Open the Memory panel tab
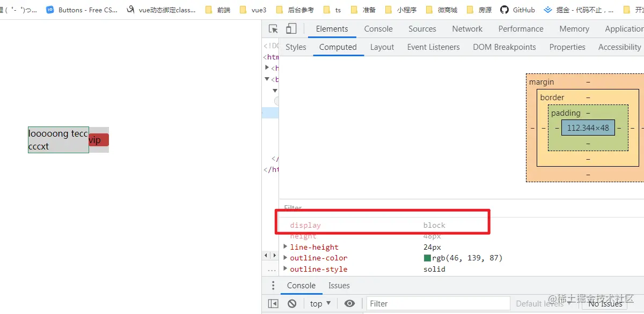The width and height of the screenshot is (644, 314). pyautogui.click(x=574, y=29)
